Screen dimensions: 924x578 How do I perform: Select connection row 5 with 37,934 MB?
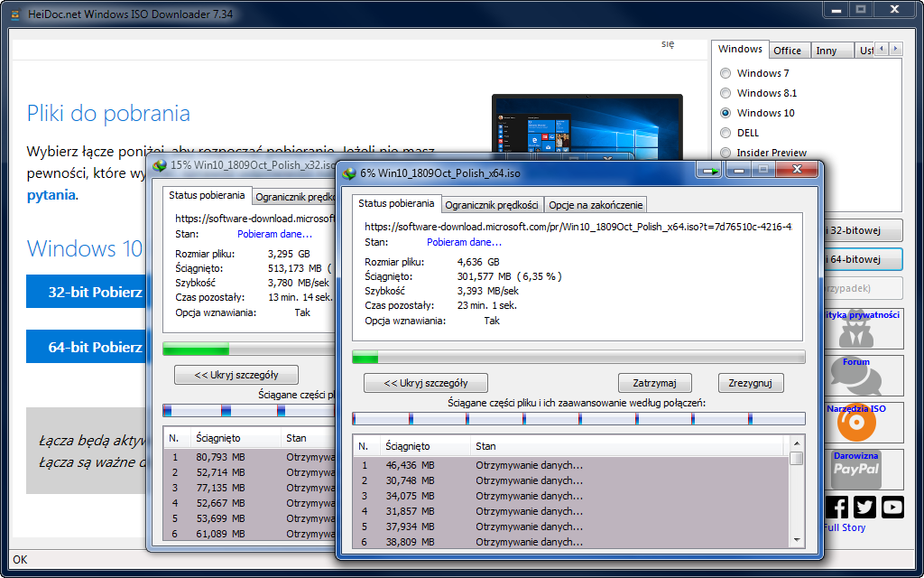click(571, 527)
